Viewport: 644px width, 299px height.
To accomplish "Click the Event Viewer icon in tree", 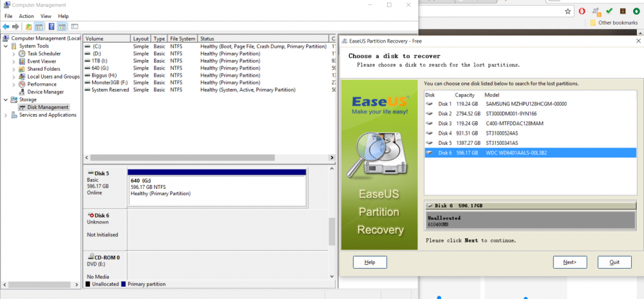I will click(22, 61).
